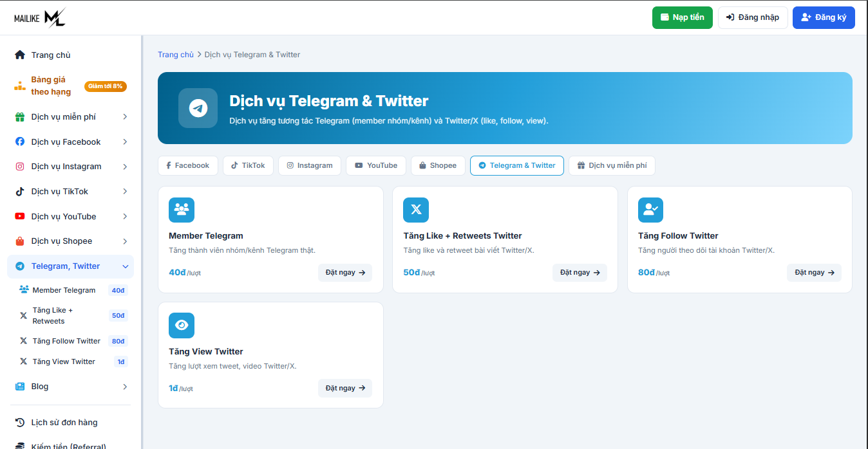The width and height of the screenshot is (868, 449).
Task: Collapse the Telegram, Twitter sidebar section chevron
Action: 125,266
